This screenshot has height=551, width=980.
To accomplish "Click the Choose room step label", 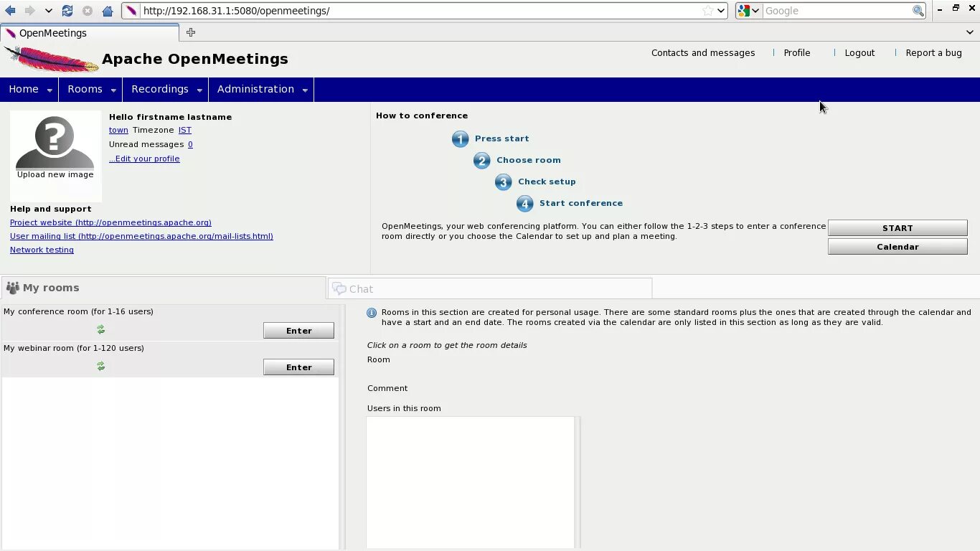I will (529, 160).
